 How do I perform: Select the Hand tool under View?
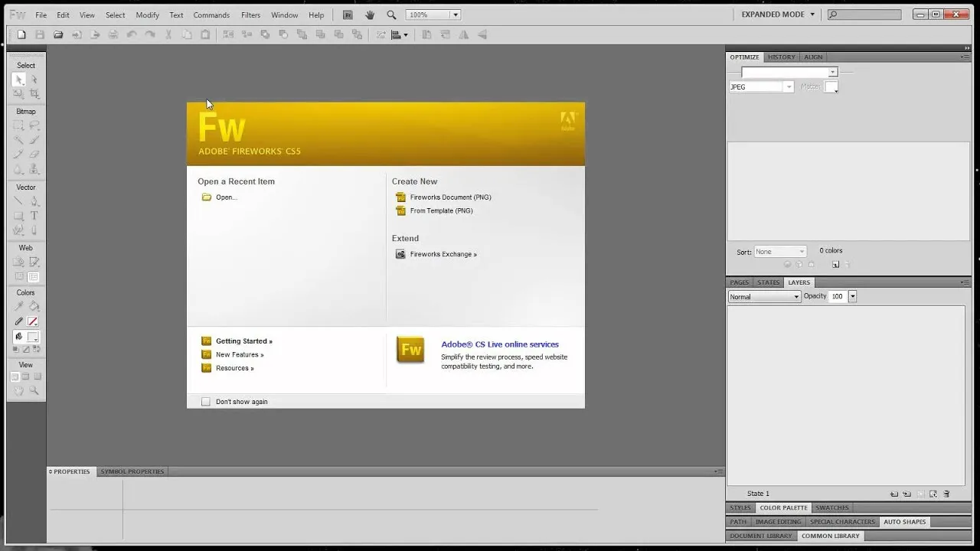pos(18,391)
